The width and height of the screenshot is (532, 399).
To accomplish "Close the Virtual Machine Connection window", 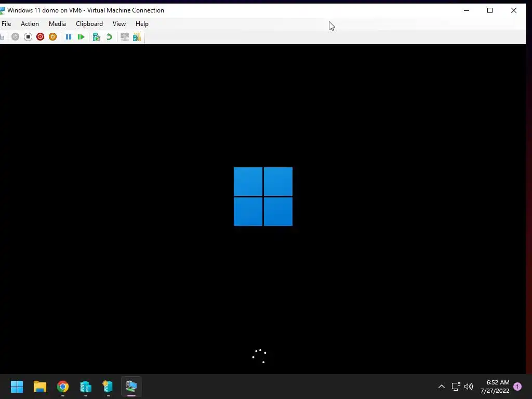I will click(514, 10).
